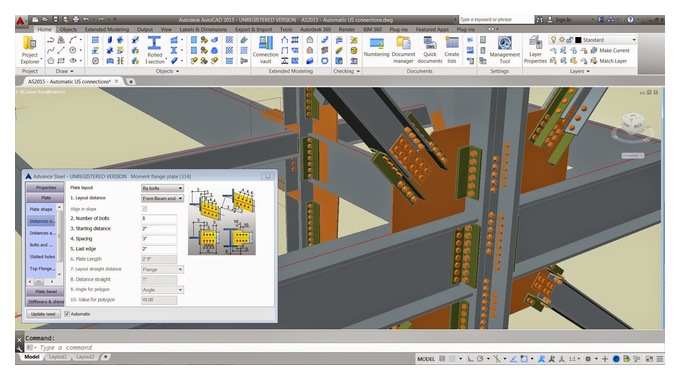Expand the Checking panel

click(x=346, y=71)
